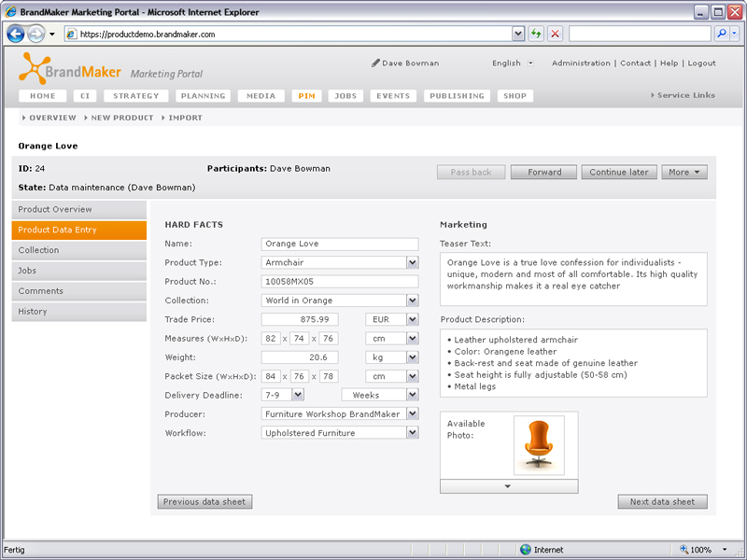Click the orange armchair photo thumbnail
The height and width of the screenshot is (560, 747).
point(539,445)
